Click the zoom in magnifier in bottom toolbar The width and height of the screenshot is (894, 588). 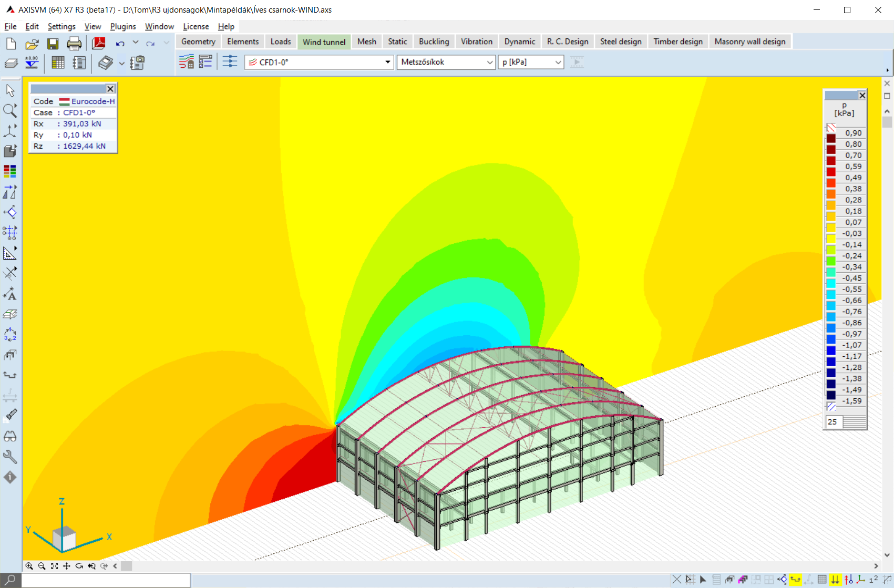pyautogui.click(x=29, y=566)
